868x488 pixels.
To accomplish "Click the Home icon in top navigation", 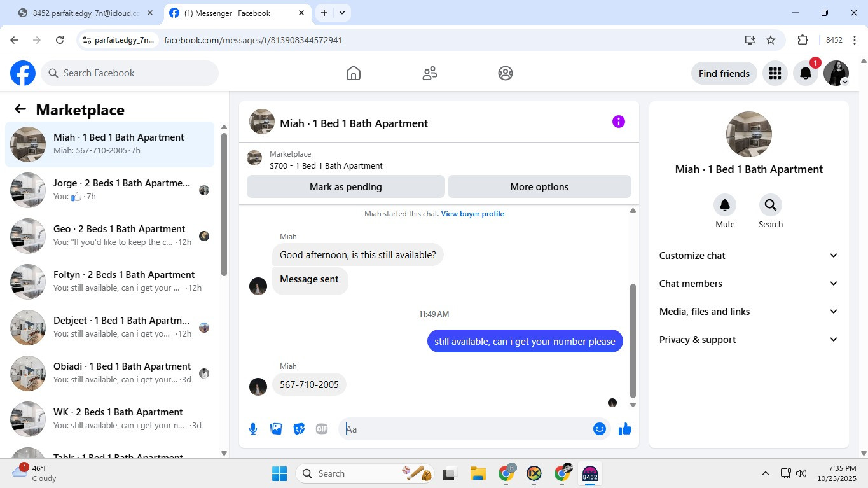I will coord(354,73).
